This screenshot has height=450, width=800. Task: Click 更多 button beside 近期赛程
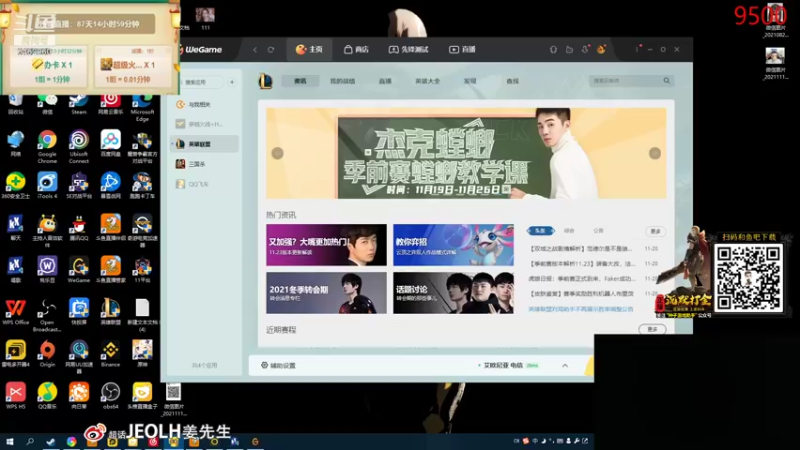coord(652,330)
